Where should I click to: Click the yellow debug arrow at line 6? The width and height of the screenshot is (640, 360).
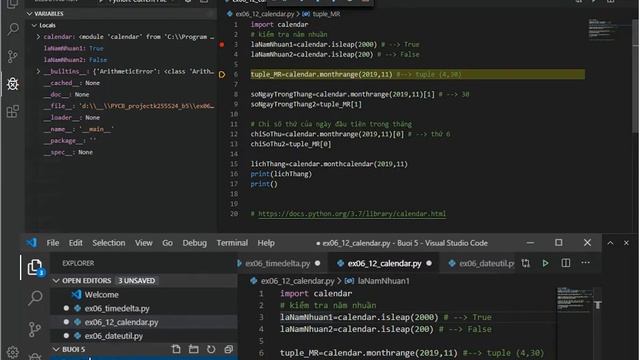coord(222,74)
